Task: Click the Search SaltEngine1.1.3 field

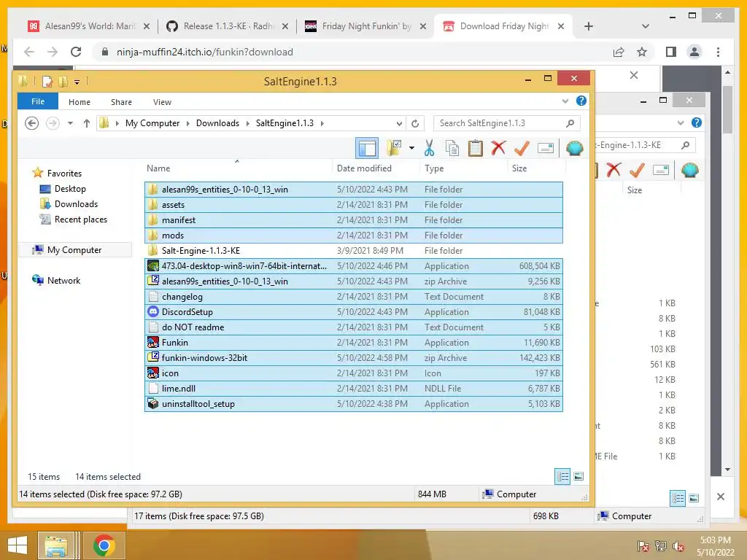Action: 507,123
